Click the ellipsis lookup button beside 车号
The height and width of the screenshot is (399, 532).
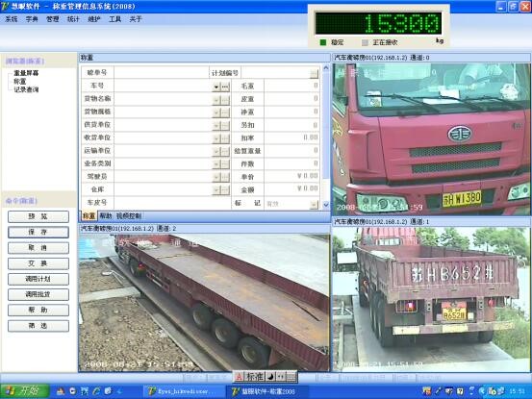click(x=225, y=87)
